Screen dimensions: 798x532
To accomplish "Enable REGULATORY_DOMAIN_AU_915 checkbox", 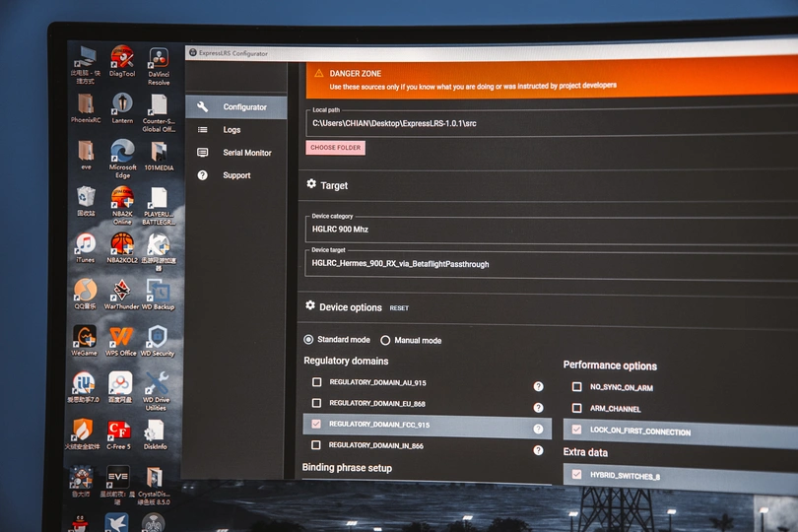I will 316,382.
